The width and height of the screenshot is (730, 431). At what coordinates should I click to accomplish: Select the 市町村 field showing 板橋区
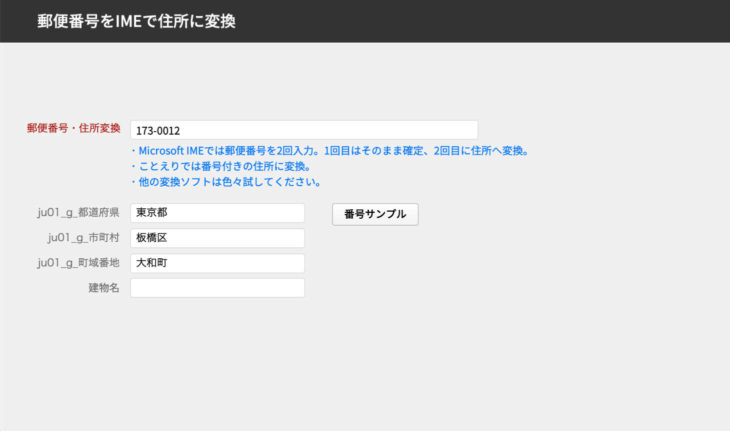pos(217,238)
